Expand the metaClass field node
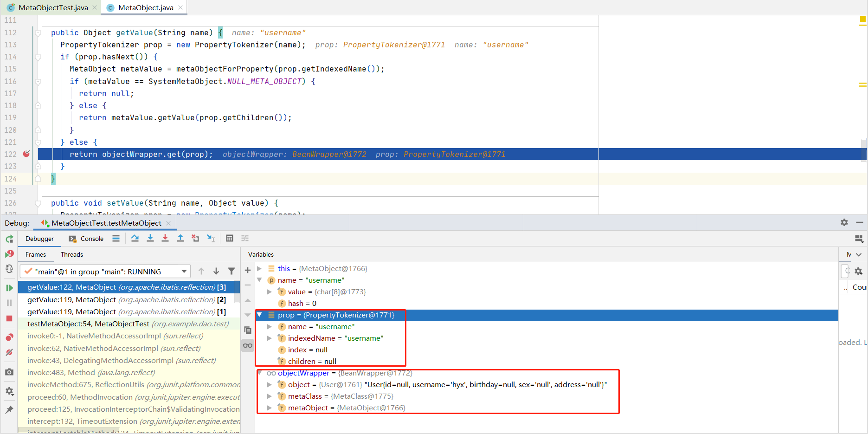 270,396
